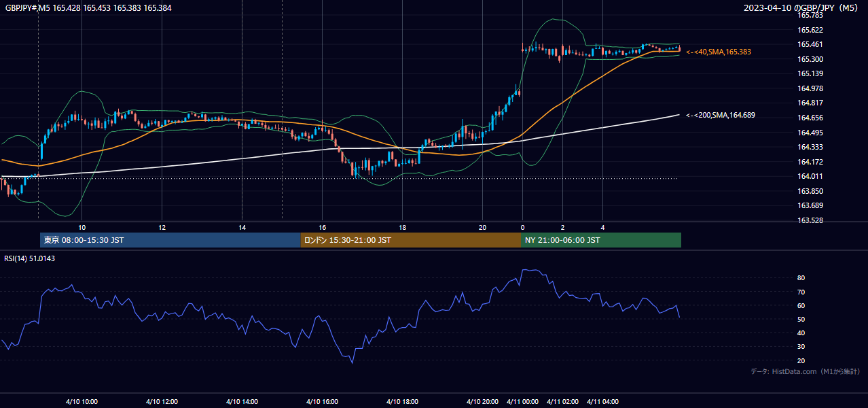Click price axis value 164.978
The height and width of the screenshot is (408, 868).
pyautogui.click(x=810, y=88)
